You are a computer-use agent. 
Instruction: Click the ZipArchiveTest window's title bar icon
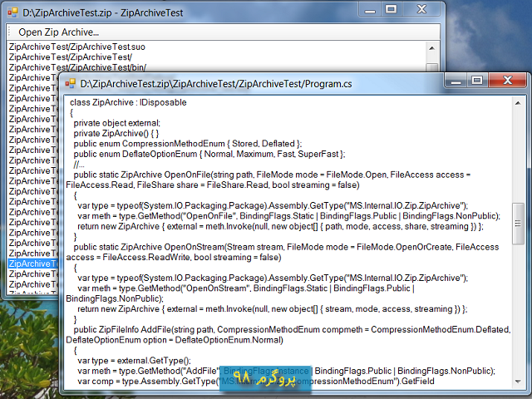pos(12,11)
